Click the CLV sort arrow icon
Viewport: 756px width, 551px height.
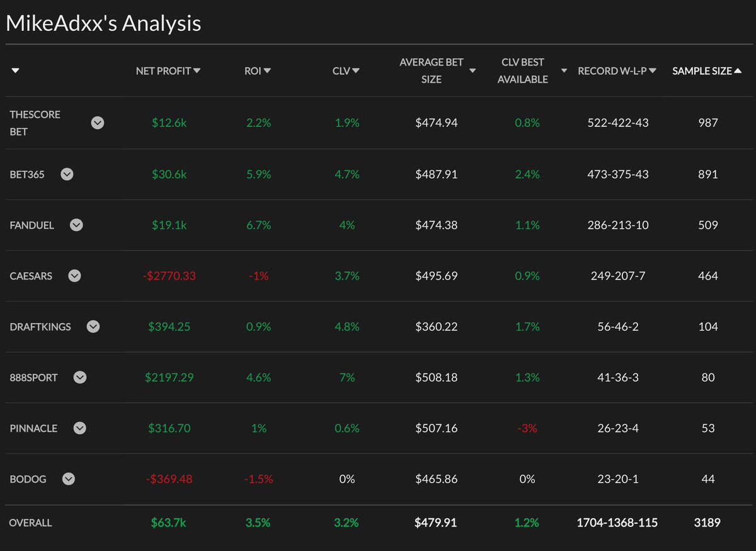point(356,71)
